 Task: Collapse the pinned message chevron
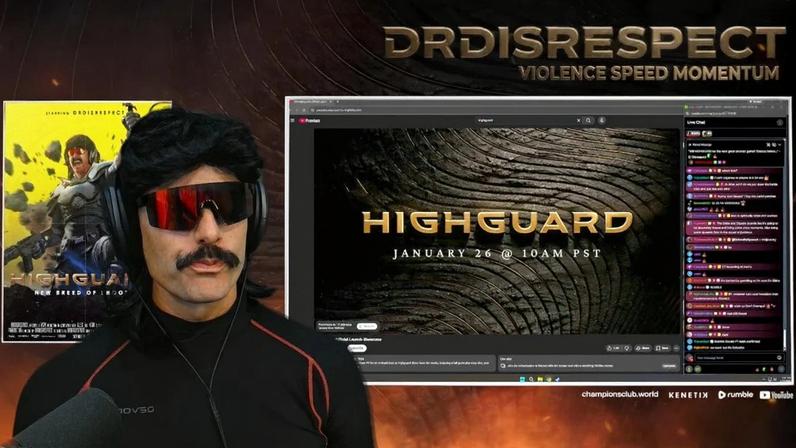coord(780,145)
